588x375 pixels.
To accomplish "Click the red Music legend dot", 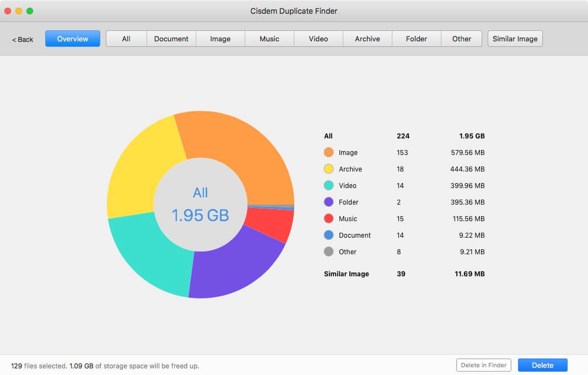I will (x=328, y=218).
